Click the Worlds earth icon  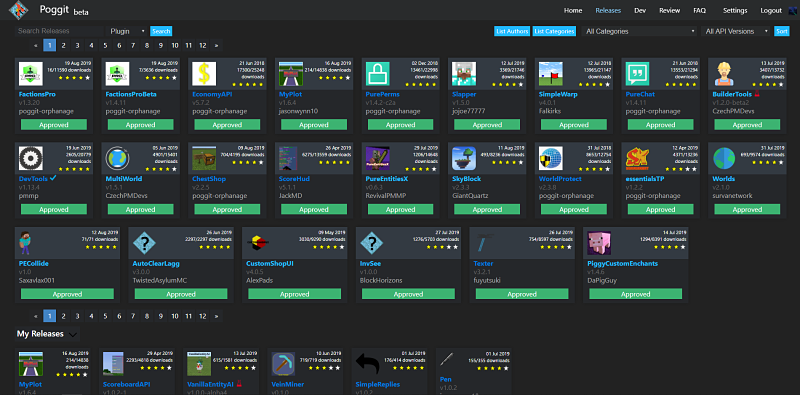click(724, 158)
